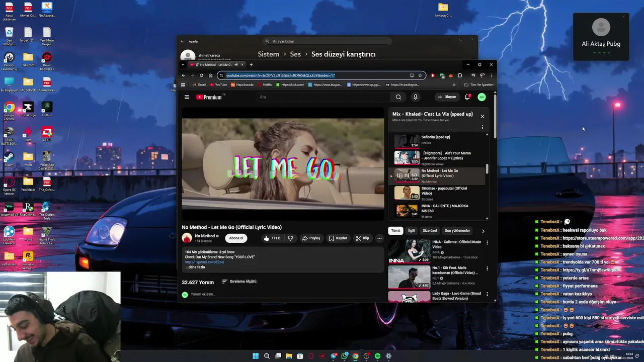The image size is (644, 362).
Task: Click Paylaş share button
Action: 311,238
